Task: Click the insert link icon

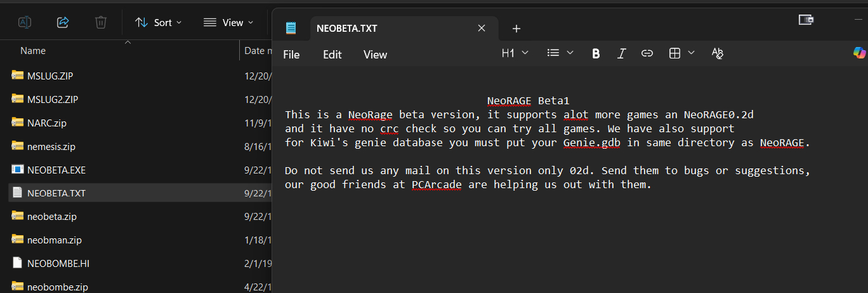Action: (x=647, y=53)
